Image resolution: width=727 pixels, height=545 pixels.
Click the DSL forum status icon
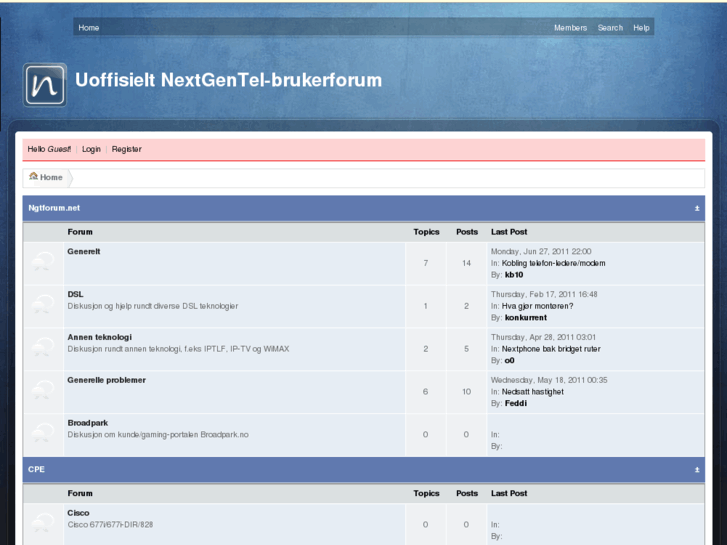(43, 305)
